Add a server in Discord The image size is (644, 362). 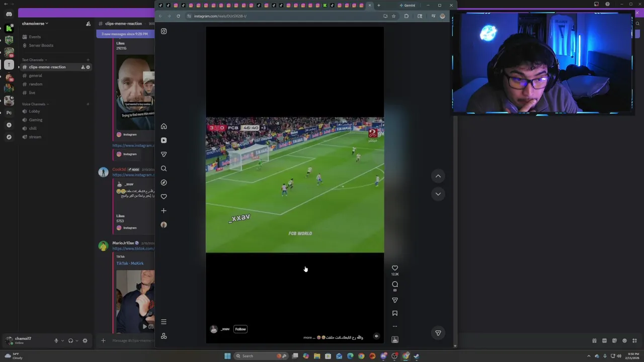9,125
